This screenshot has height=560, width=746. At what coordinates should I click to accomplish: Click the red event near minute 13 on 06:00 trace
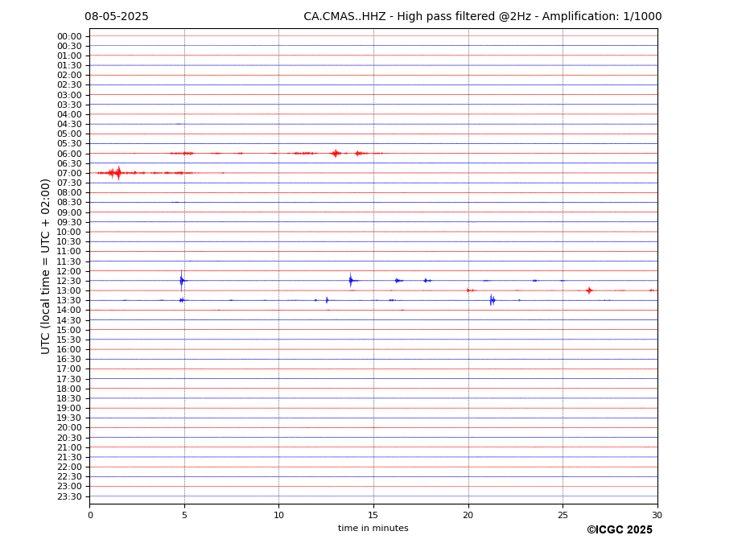336,153
